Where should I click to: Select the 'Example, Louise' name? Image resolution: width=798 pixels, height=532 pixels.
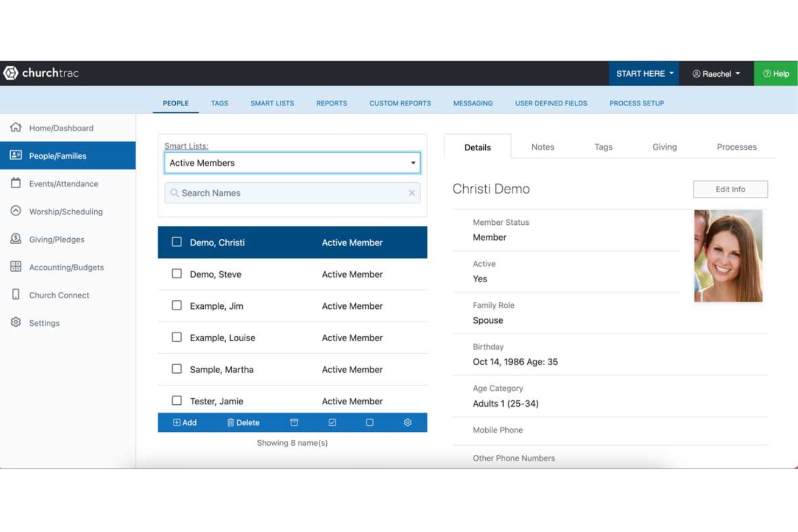222,338
